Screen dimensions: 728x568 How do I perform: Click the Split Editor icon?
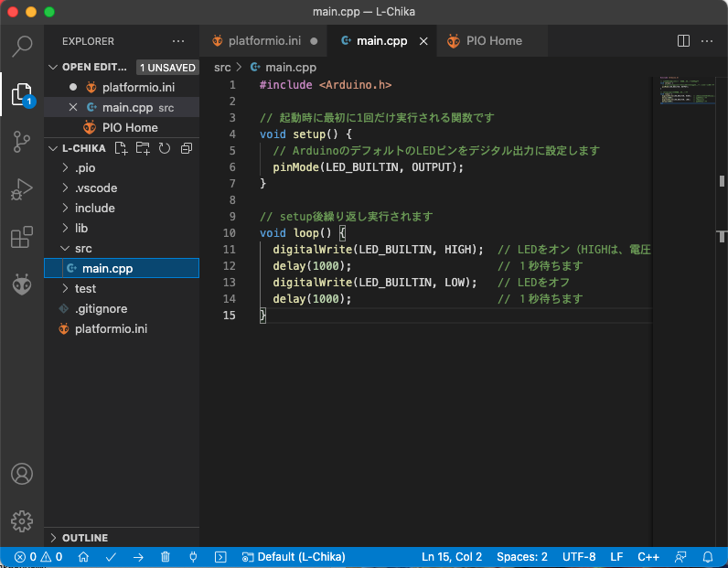[x=683, y=41]
